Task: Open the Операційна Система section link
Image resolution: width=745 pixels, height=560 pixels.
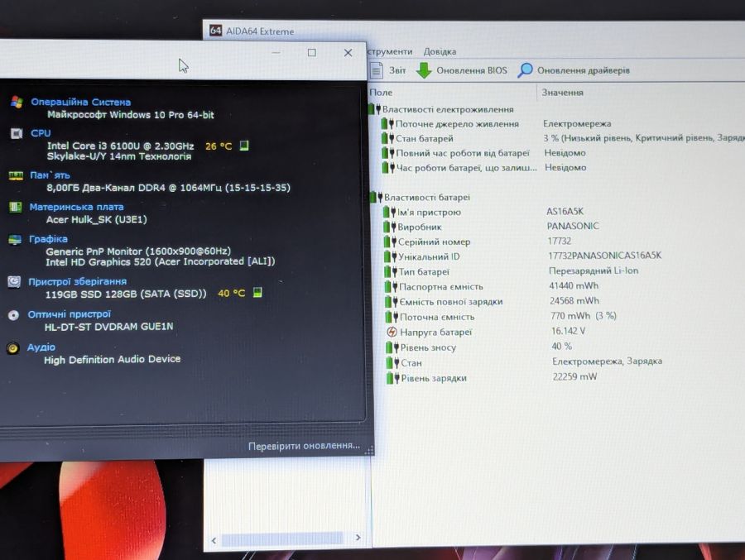Action: (x=80, y=102)
